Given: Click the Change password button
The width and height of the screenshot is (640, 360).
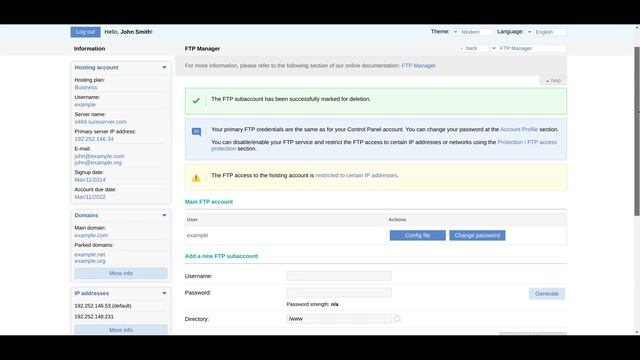Looking at the screenshot, I should coord(477,236).
